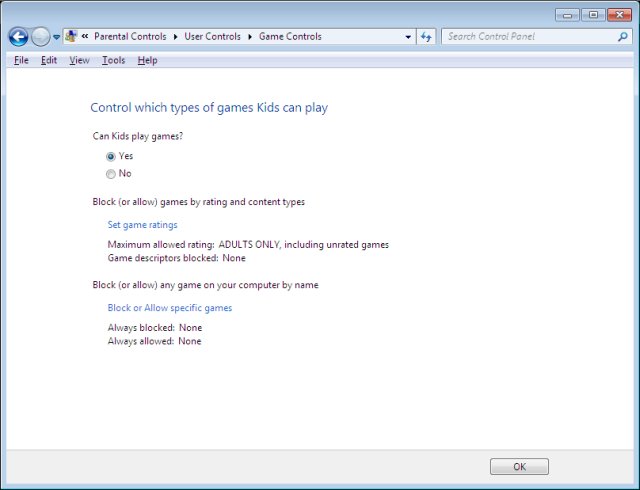Expand arrow after User Controls breadcrumb

250,37
